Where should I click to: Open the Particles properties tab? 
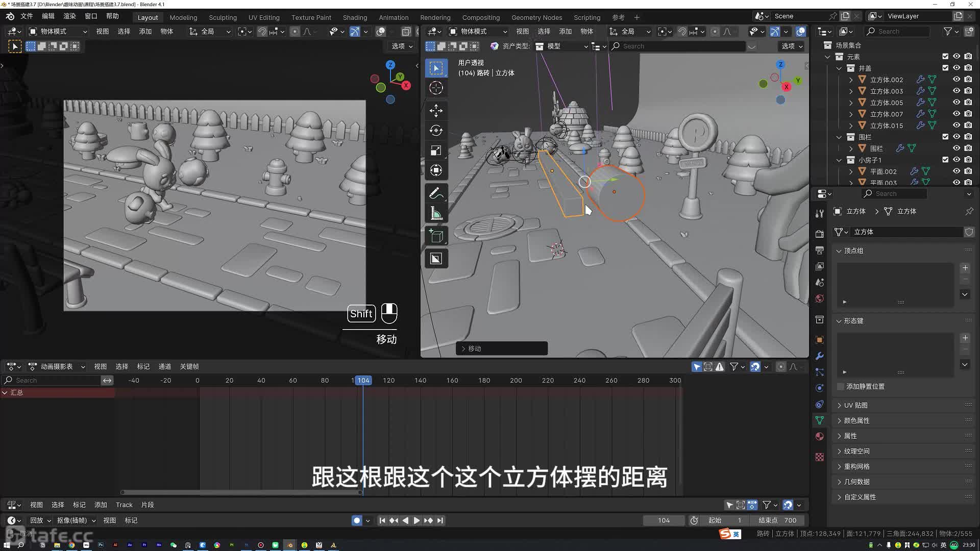[819, 372]
